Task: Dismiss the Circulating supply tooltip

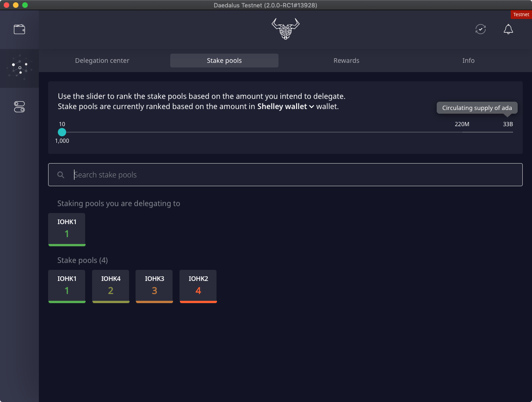Action: [476, 108]
